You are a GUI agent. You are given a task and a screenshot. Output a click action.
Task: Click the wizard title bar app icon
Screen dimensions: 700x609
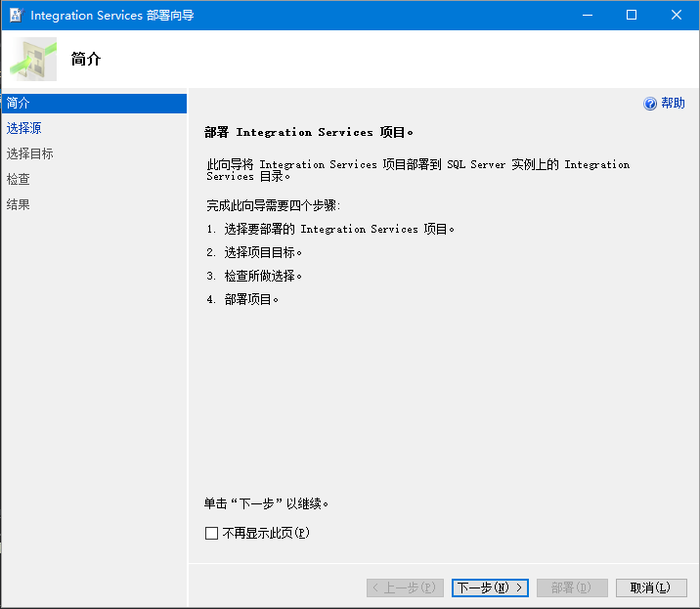point(16,16)
